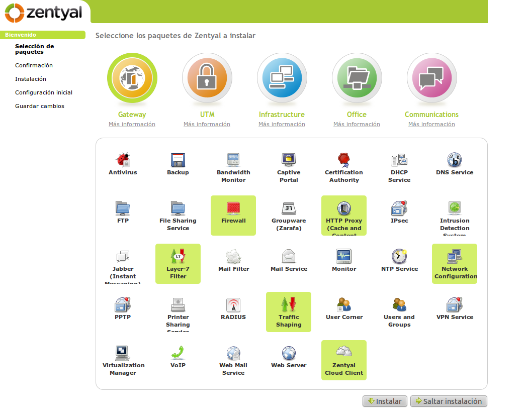Deselect the highlighted Firewall package
Image resolution: width=526 pixels, height=420 pixels.
[233, 215]
